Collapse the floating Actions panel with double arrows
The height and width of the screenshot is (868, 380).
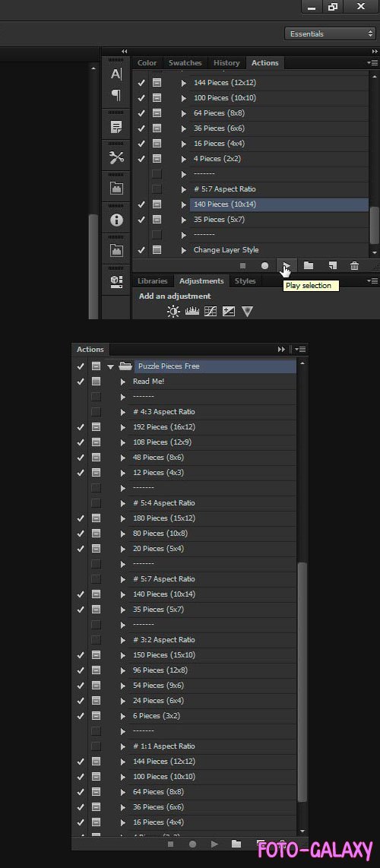pyautogui.click(x=281, y=350)
